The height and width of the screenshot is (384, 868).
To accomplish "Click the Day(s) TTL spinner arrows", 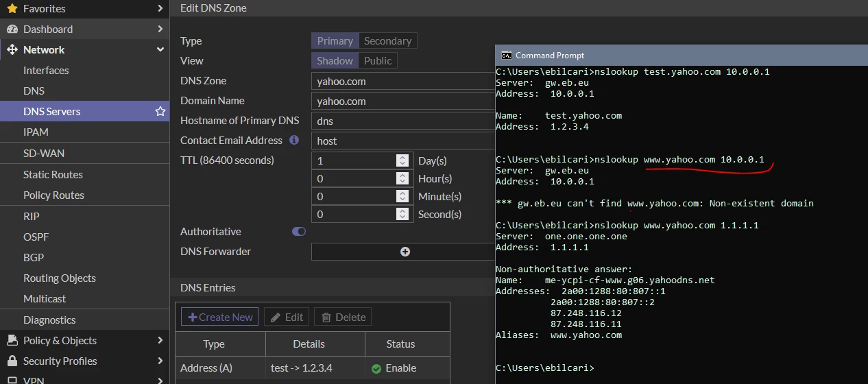I will [403, 160].
